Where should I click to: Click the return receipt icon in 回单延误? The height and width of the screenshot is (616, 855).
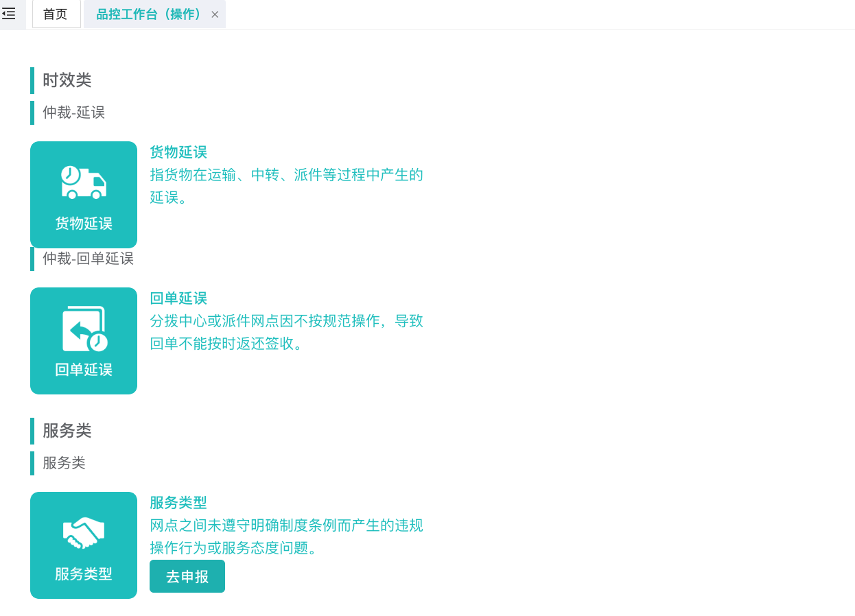[x=84, y=329]
